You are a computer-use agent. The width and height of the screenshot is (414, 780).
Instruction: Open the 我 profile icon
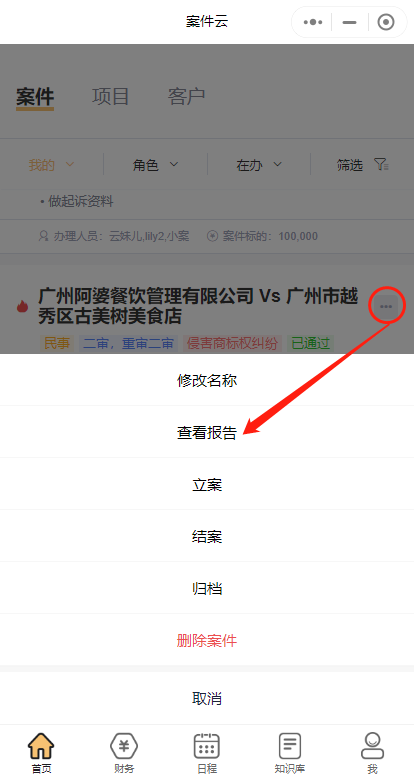pos(373,747)
